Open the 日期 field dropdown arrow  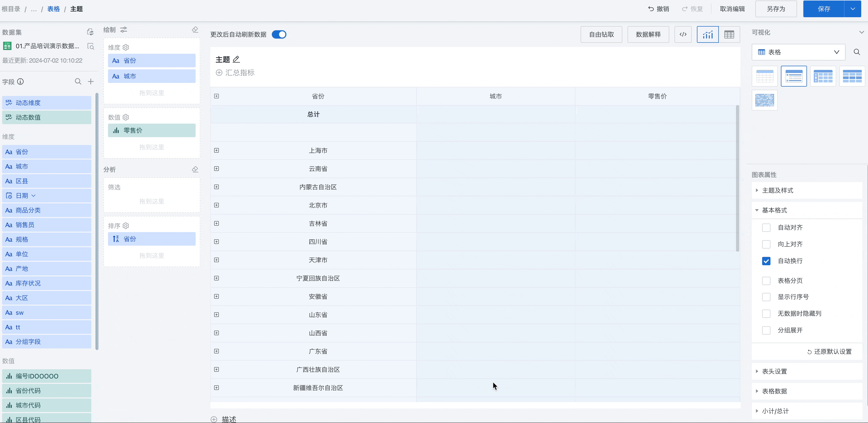pyautogui.click(x=33, y=196)
